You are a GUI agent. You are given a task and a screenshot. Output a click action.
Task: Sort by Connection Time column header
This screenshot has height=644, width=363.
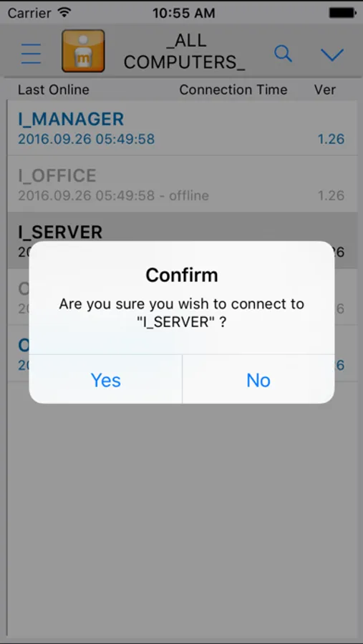(x=233, y=89)
